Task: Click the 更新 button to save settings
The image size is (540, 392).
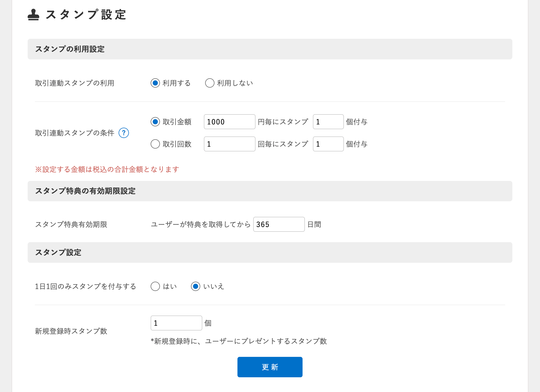Action: coord(270,367)
